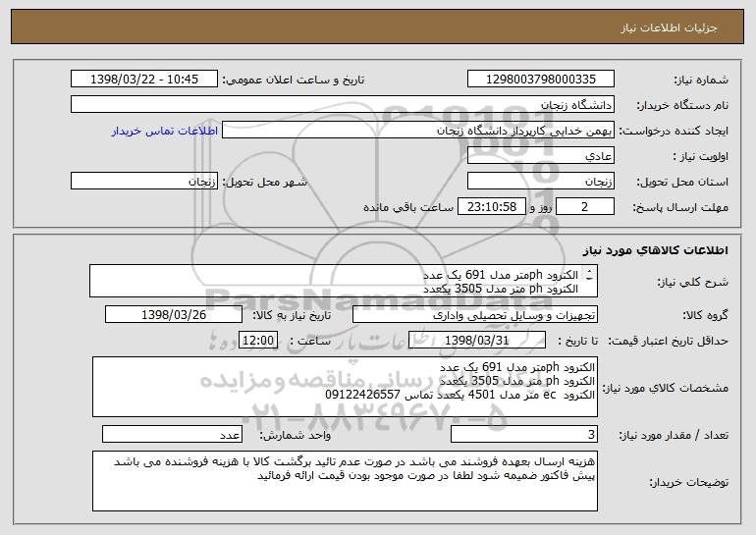Viewport: 756px width, 535px height.
Task: Click the item specifications text area
Action: 345,387
